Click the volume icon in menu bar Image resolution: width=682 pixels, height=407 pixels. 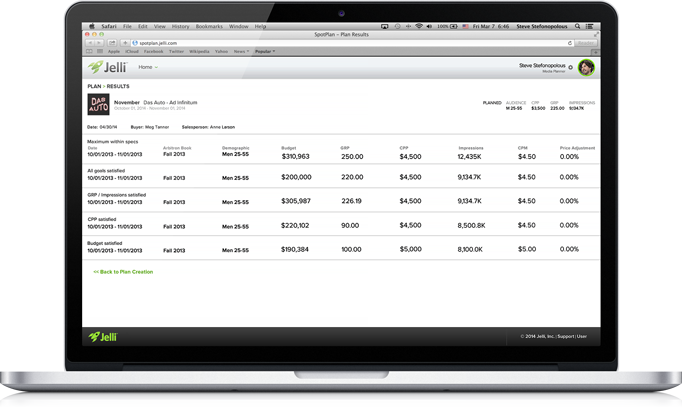pos(429,27)
